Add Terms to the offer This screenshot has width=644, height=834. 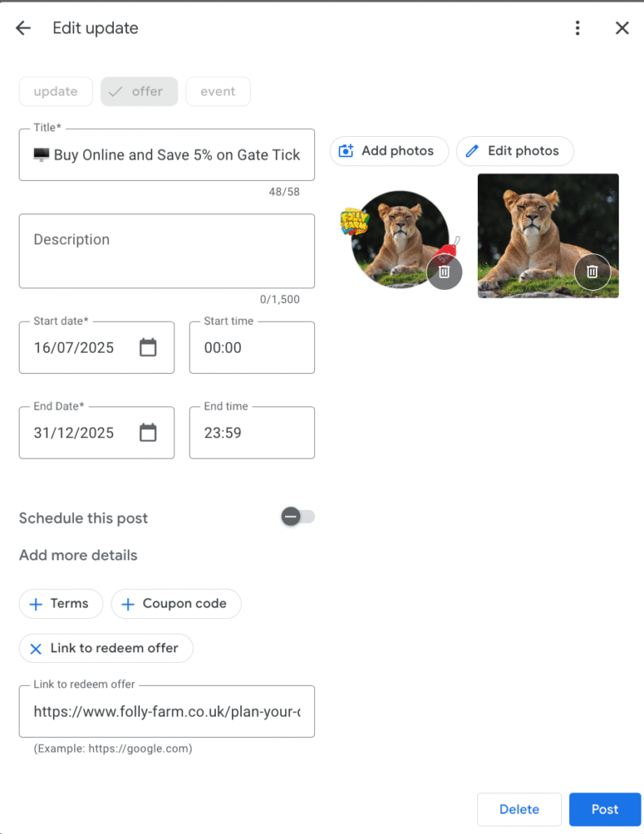[60, 604]
